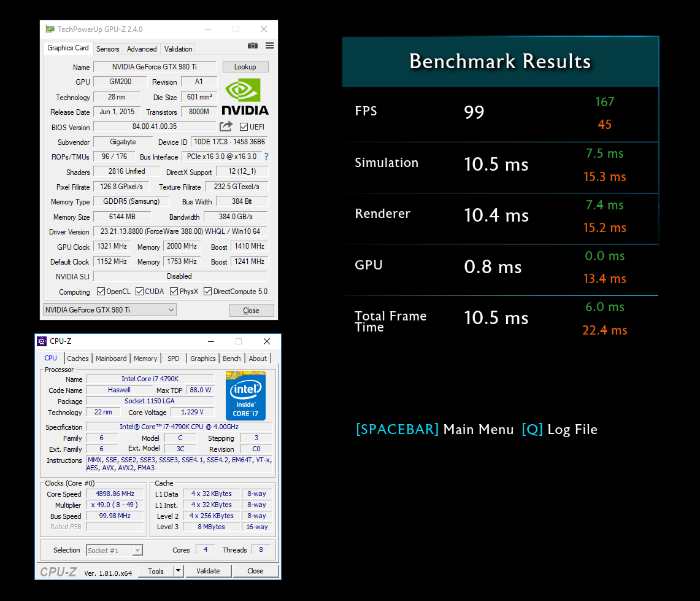Open the Mainboard tab

pos(110,359)
